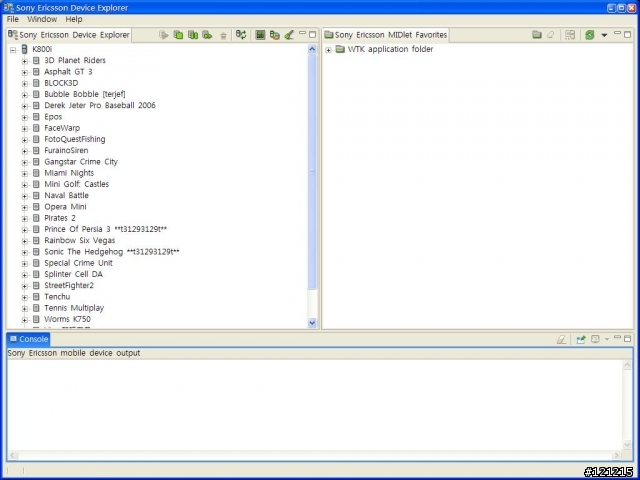Expand the Epos node

click(x=25, y=118)
